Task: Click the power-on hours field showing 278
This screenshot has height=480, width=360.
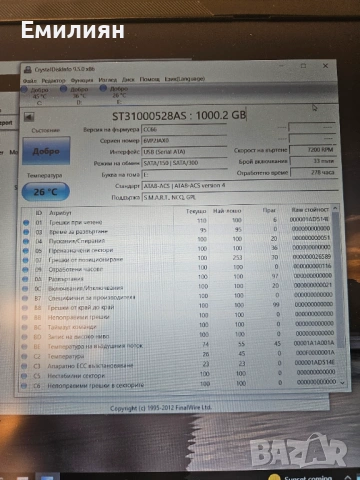Action: coord(313,172)
